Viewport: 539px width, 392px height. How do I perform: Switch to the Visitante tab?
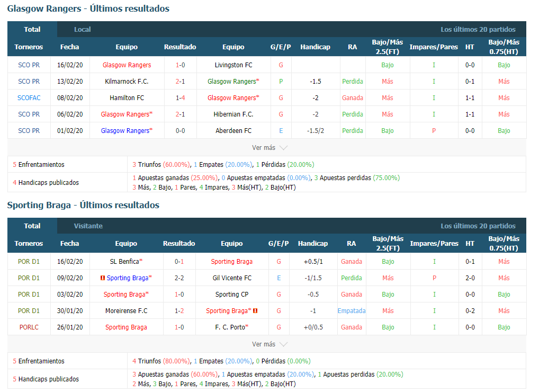[88, 226]
